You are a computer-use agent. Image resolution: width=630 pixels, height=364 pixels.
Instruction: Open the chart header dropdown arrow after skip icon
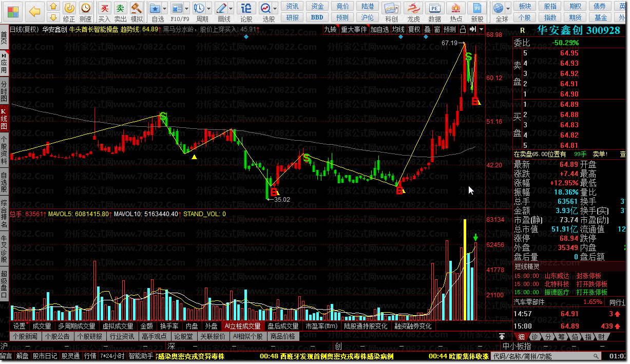tap(481, 29)
